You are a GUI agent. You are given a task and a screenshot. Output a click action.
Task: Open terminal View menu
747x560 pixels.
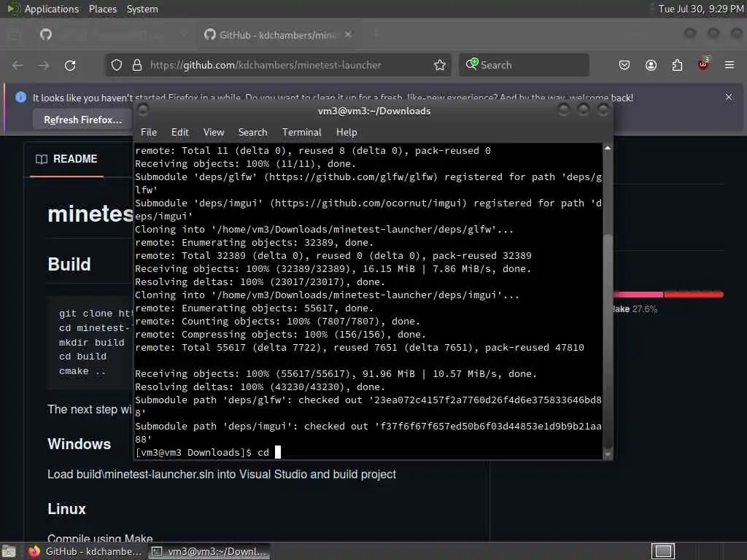pyautogui.click(x=214, y=133)
